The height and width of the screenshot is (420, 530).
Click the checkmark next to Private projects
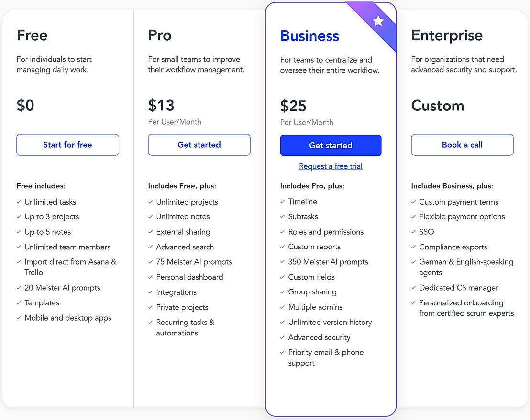[x=150, y=307]
